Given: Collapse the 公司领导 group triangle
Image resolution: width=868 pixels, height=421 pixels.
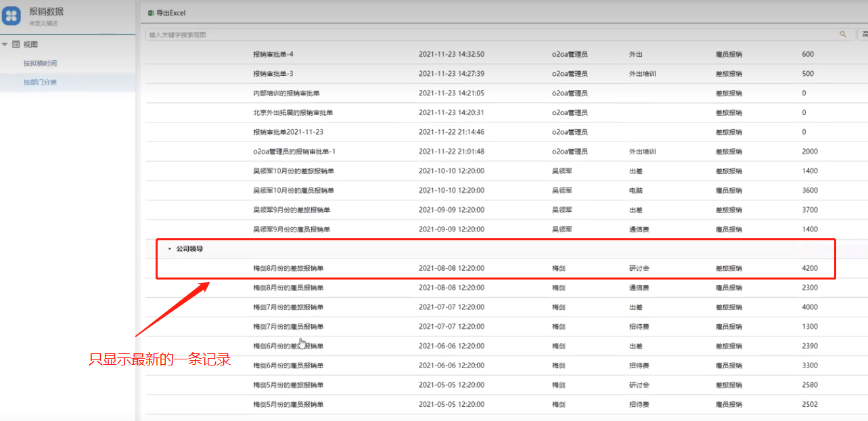Looking at the screenshot, I should [170, 249].
